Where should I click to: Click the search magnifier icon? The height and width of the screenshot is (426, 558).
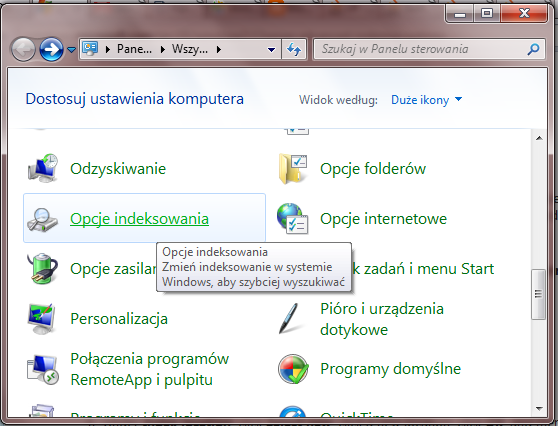pyautogui.click(x=533, y=49)
